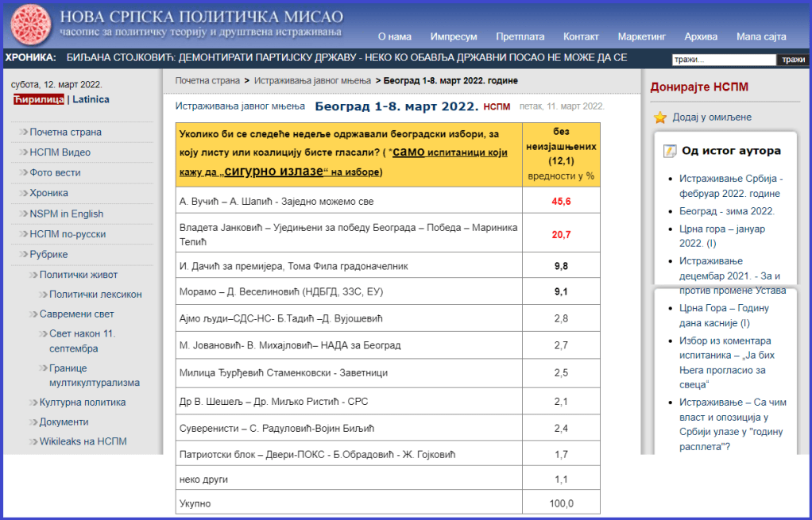The width and height of the screenshot is (812, 520).
Task: Expand the Савремени свет subsection
Action: (76, 314)
